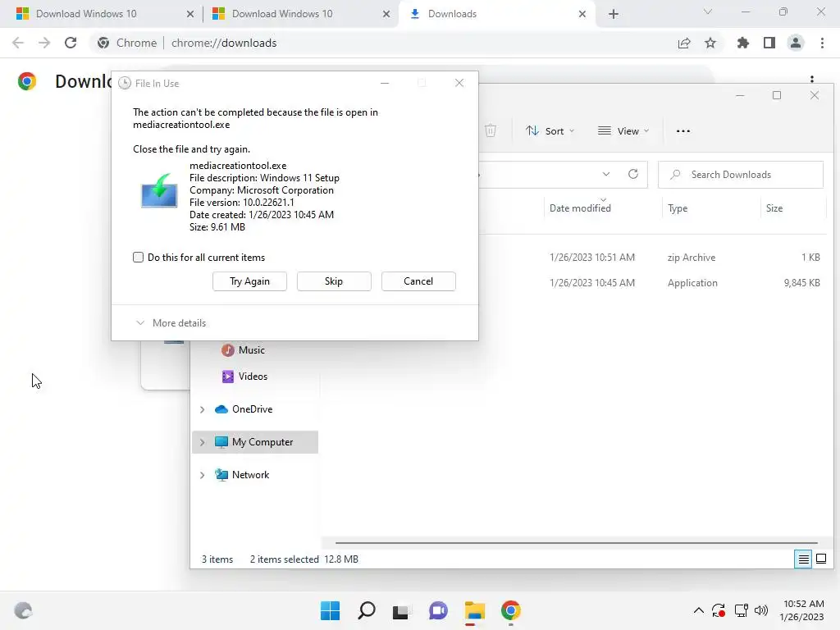840x630 pixels.
Task: Click the network icon in system tray
Action: pyautogui.click(x=741, y=610)
